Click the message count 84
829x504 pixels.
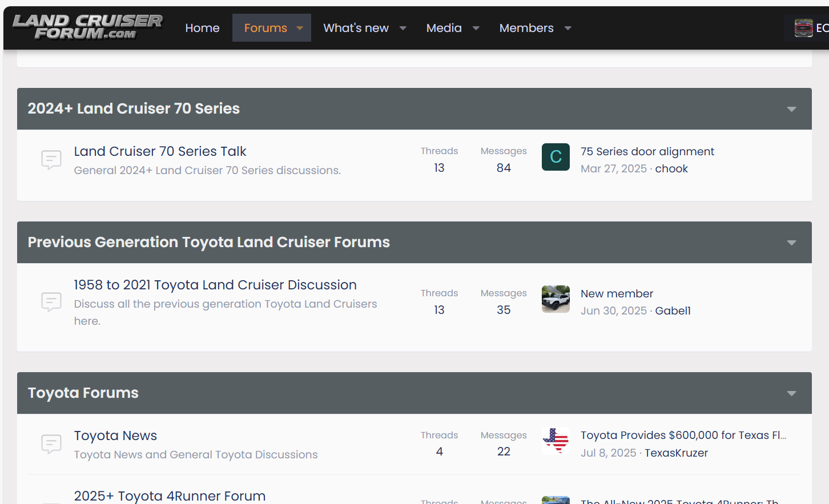tap(504, 168)
